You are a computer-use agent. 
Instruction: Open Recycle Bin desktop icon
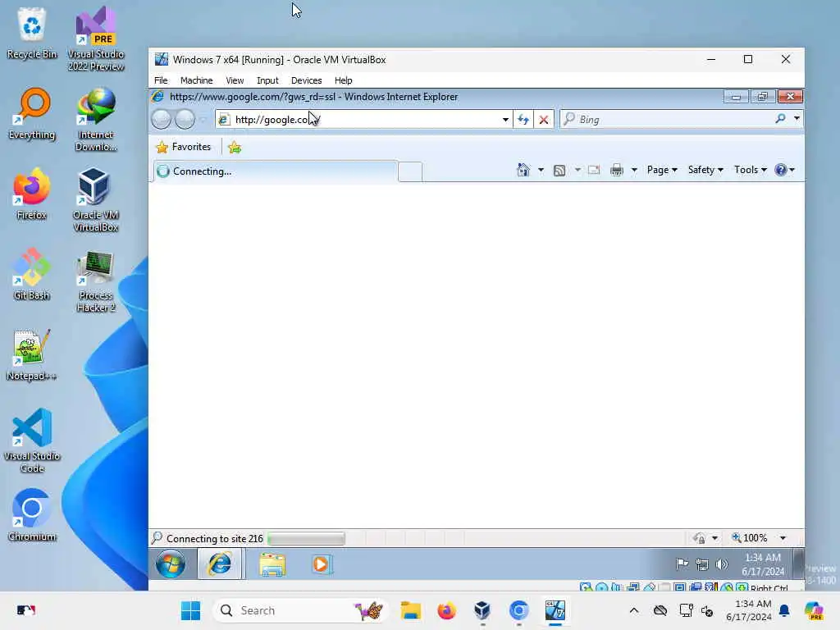pos(32,33)
